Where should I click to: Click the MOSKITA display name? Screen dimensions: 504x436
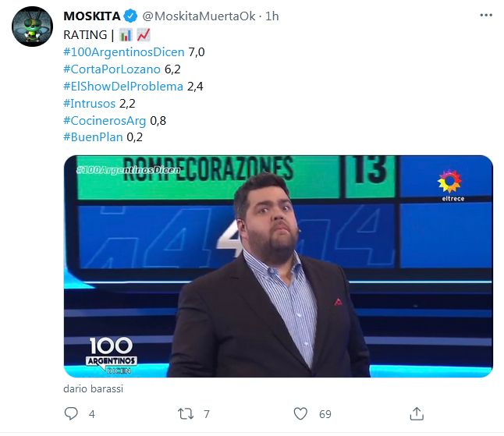pos(91,16)
